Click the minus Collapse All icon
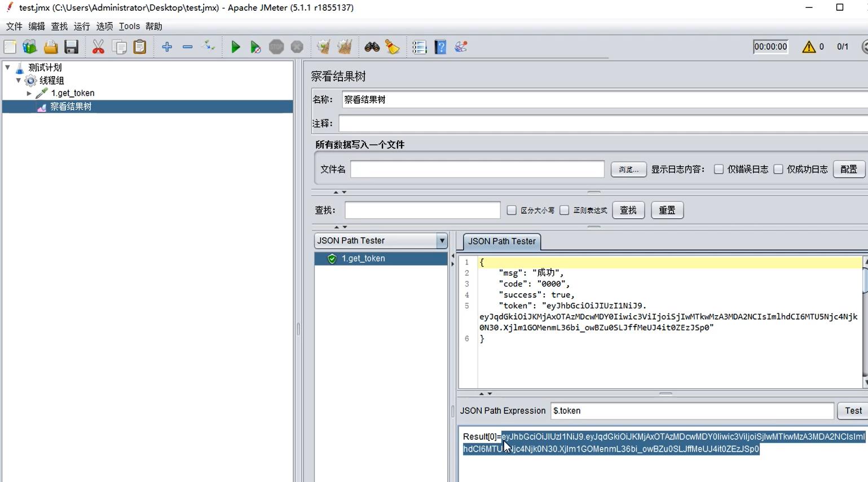Screen dimensions: 868x482 point(187,47)
